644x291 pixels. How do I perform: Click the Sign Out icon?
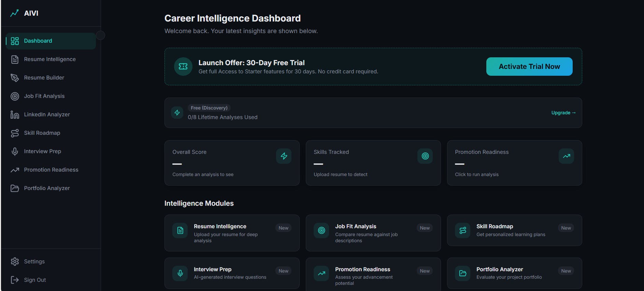click(x=15, y=280)
